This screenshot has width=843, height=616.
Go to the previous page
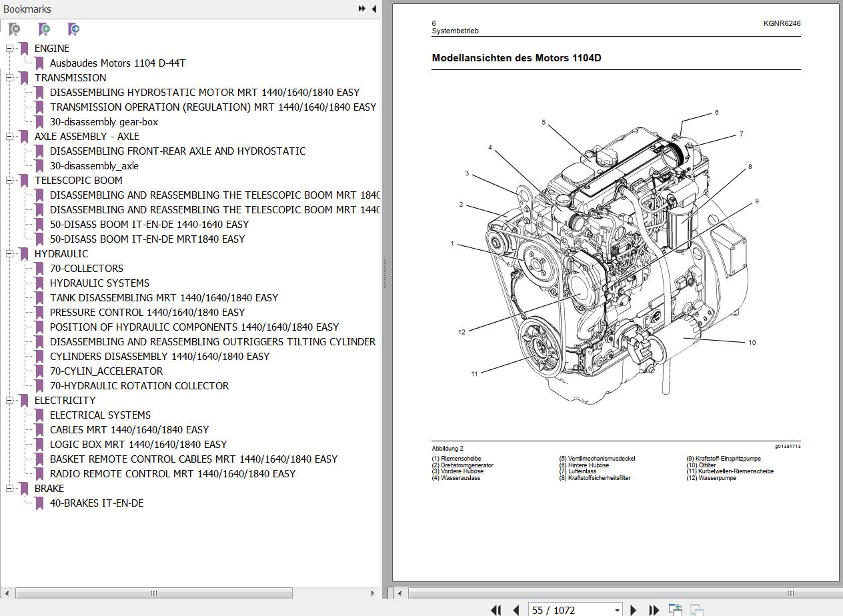[516, 609]
